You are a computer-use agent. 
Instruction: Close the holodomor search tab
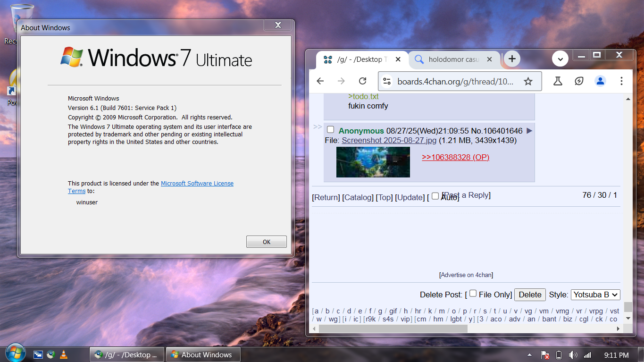[489, 59]
